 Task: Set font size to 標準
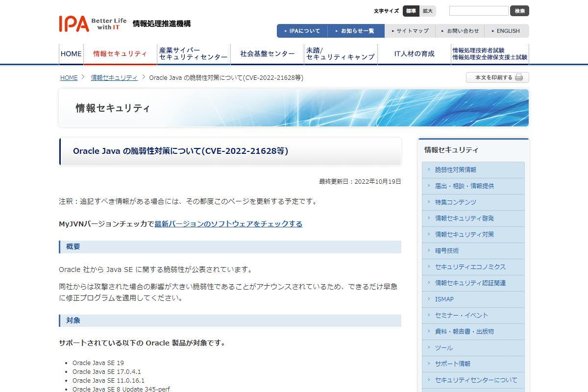[x=411, y=11]
